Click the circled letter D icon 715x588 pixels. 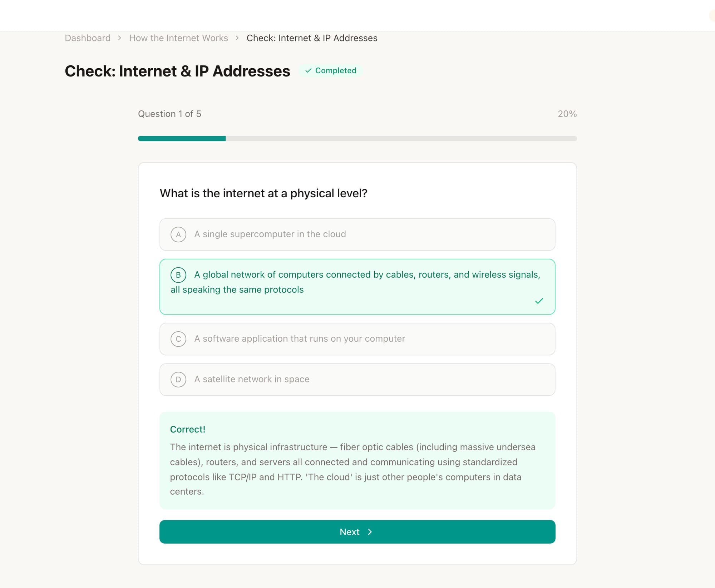[x=178, y=379]
